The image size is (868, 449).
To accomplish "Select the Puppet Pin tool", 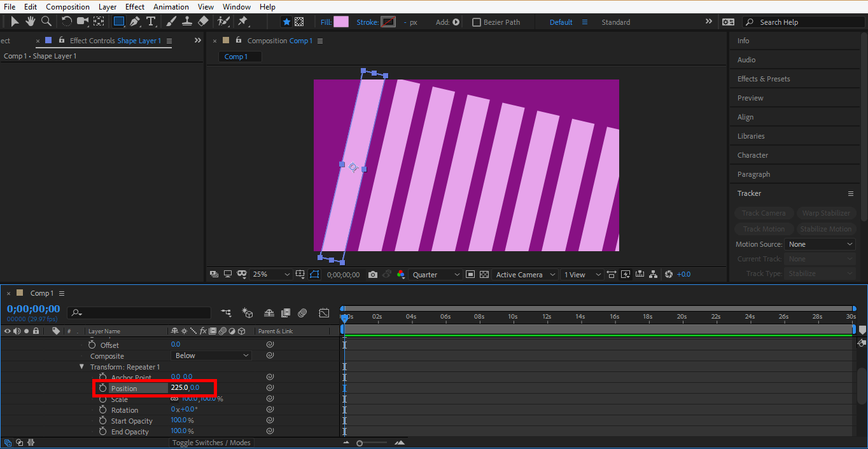I will click(242, 22).
